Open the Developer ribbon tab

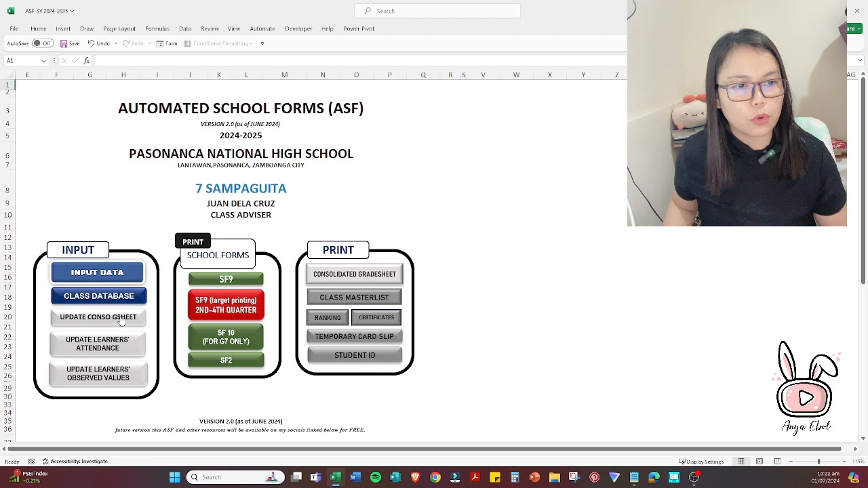[x=298, y=28]
